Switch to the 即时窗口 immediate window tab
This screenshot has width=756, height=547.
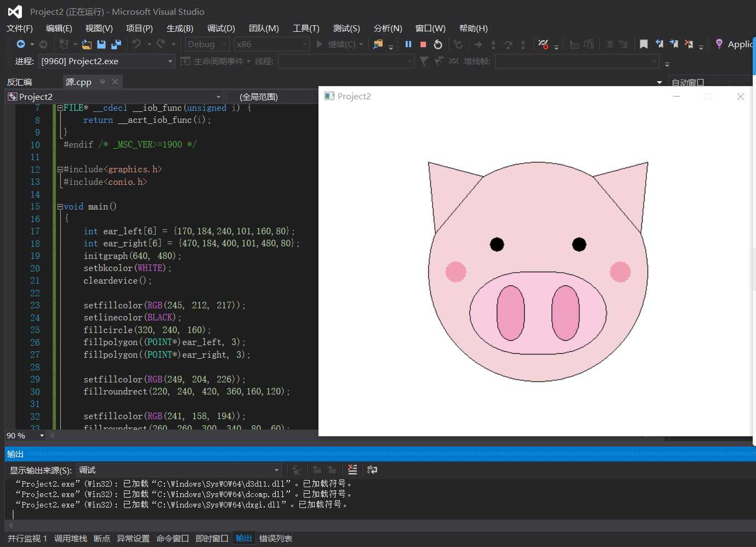point(212,538)
